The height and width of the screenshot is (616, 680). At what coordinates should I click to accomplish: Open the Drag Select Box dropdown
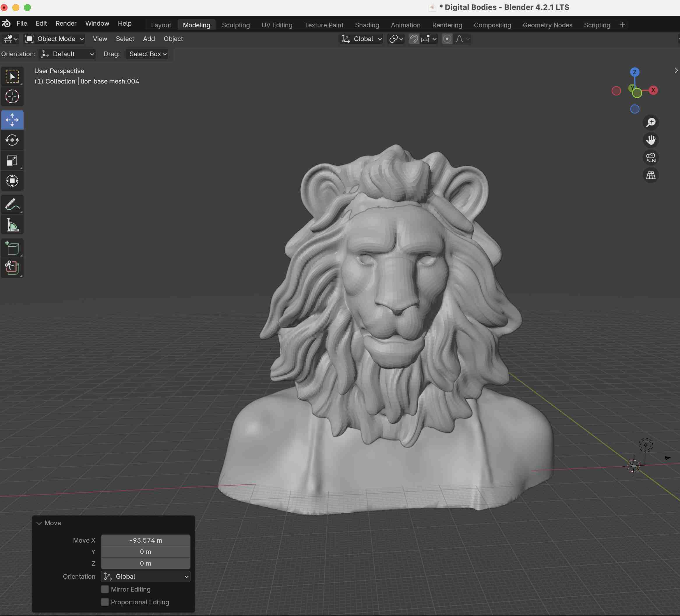[147, 54]
